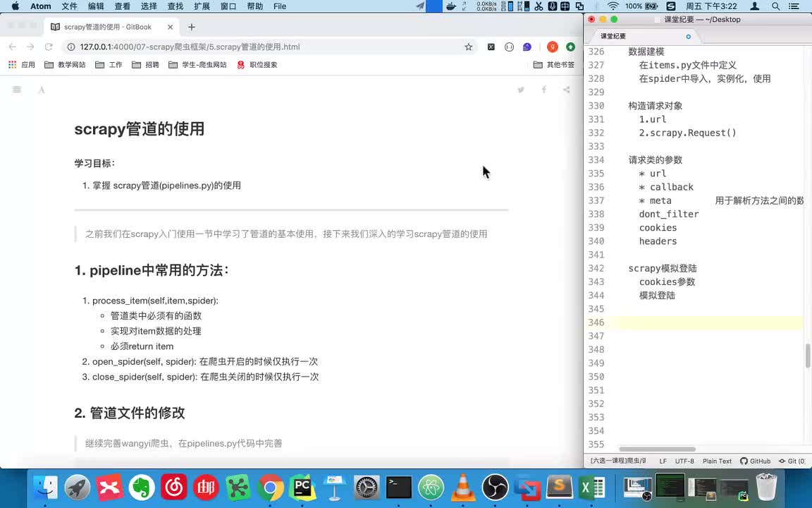Click '2.scrapy.Request()' text on line 332
This screenshot has height=508, width=812.
coord(687,133)
